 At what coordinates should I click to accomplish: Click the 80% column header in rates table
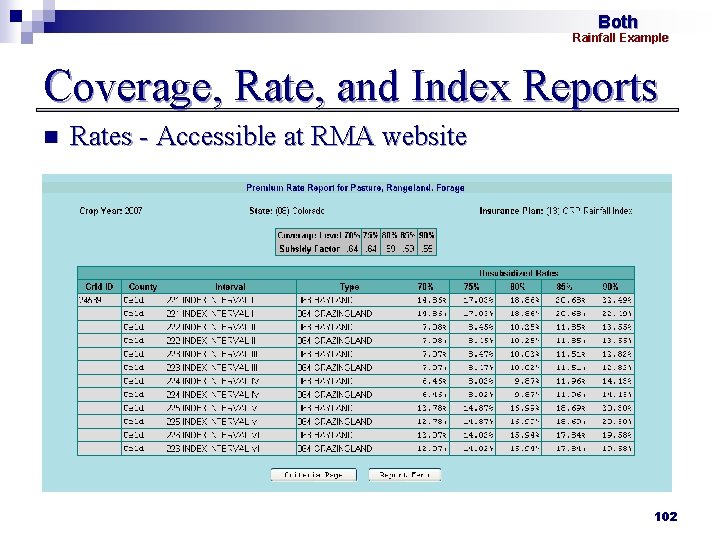pos(518,287)
